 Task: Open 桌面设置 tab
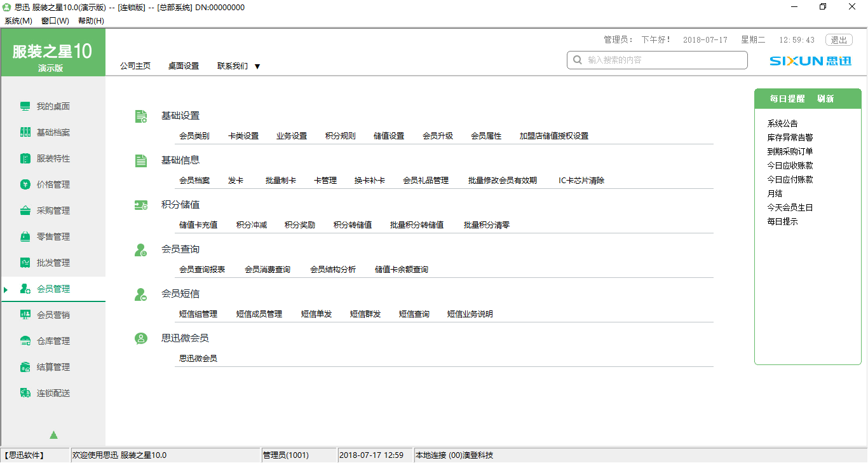(x=184, y=66)
